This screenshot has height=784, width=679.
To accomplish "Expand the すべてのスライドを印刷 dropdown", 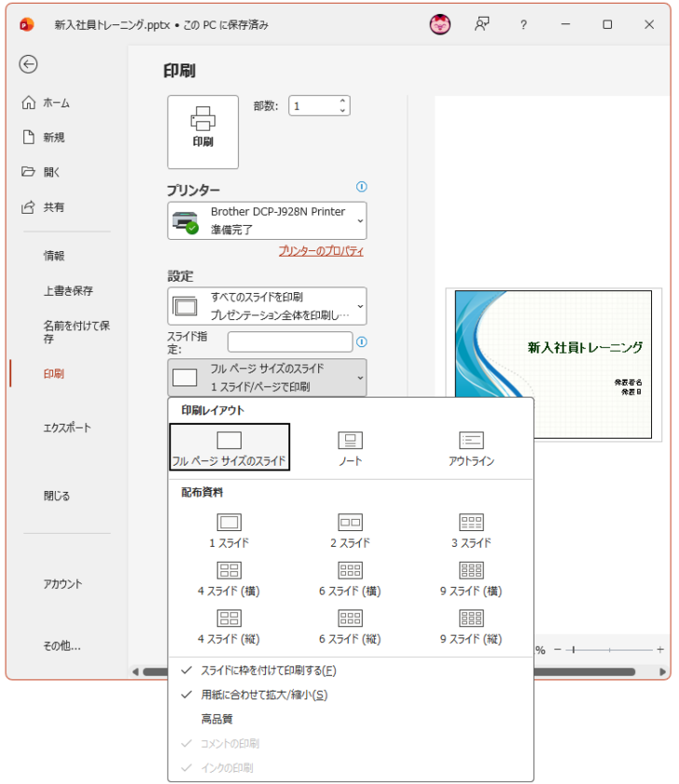I will click(x=267, y=306).
